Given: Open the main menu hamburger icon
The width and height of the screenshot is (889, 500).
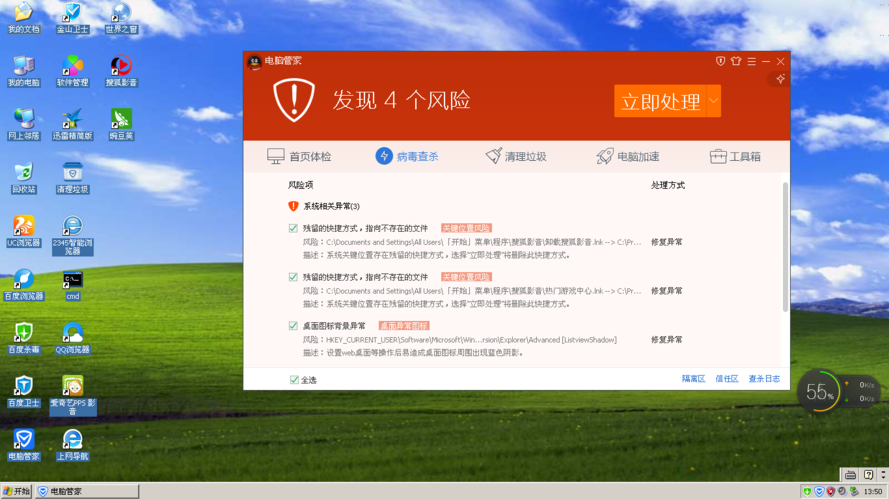Looking at the screenshot, I should tap(751, 61).
